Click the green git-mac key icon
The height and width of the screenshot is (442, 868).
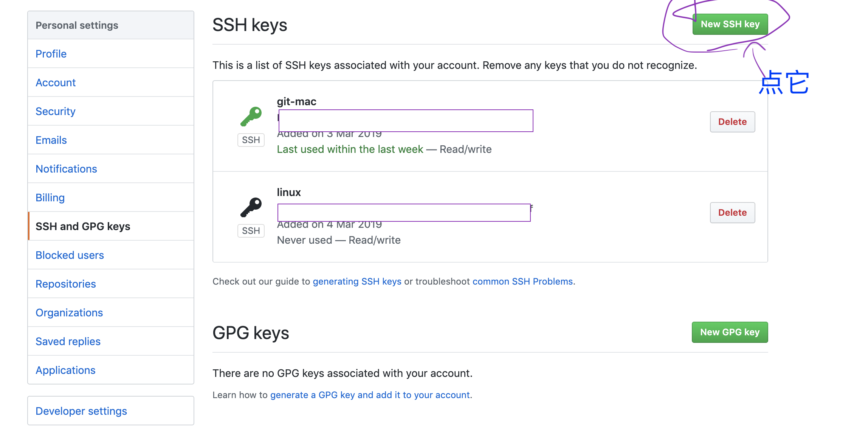tap(251, 116)
